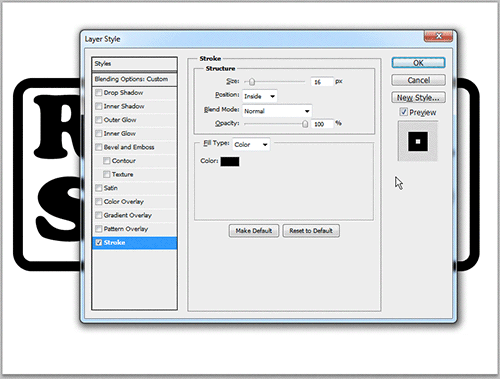500x379 pixels.
Task: Uncheck the Stroke effect checkbox
Action: (x=99, y=243)
